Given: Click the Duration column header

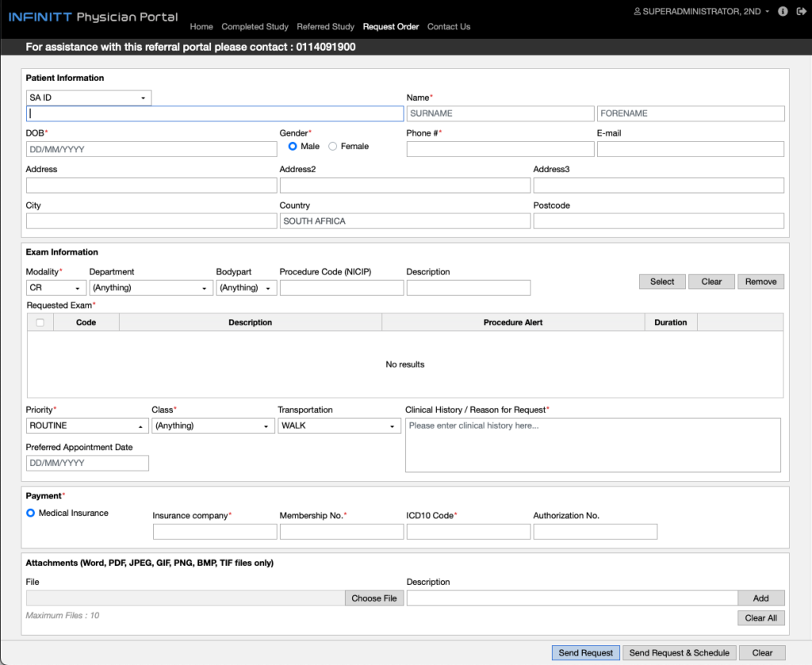Looking at the screenshot, I should coord(671,322).
